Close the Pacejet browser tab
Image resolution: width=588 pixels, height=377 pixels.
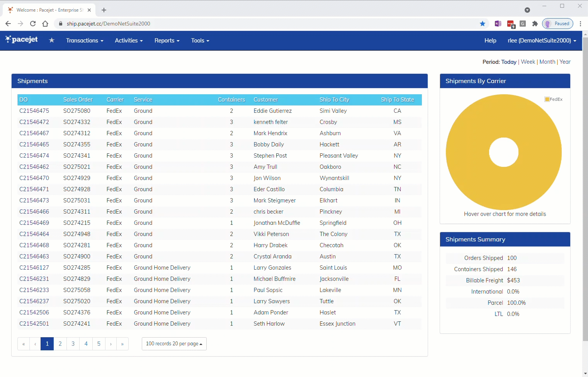[x=89, y=10]
